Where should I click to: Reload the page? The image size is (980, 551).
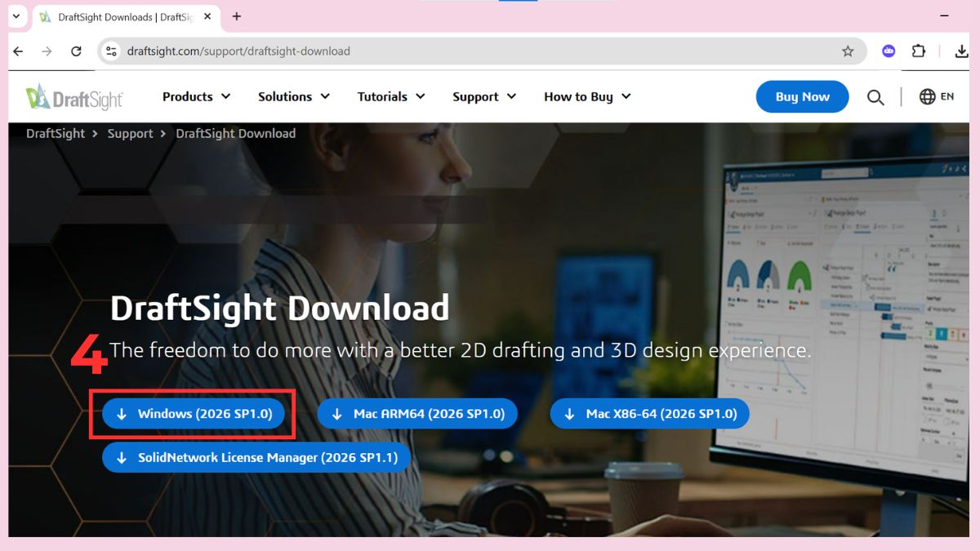76,51
